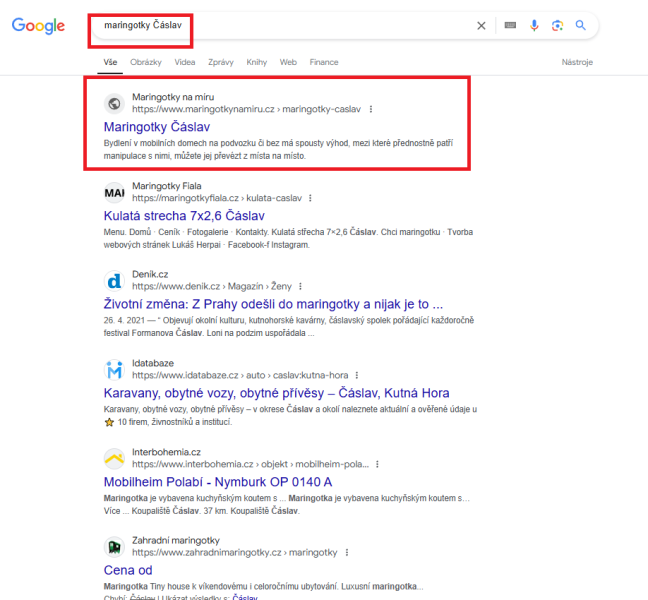The width and height of the screenshot is (648, 600).
Task: Open more options for idatabaze.cz result
Action: (357, 375)
